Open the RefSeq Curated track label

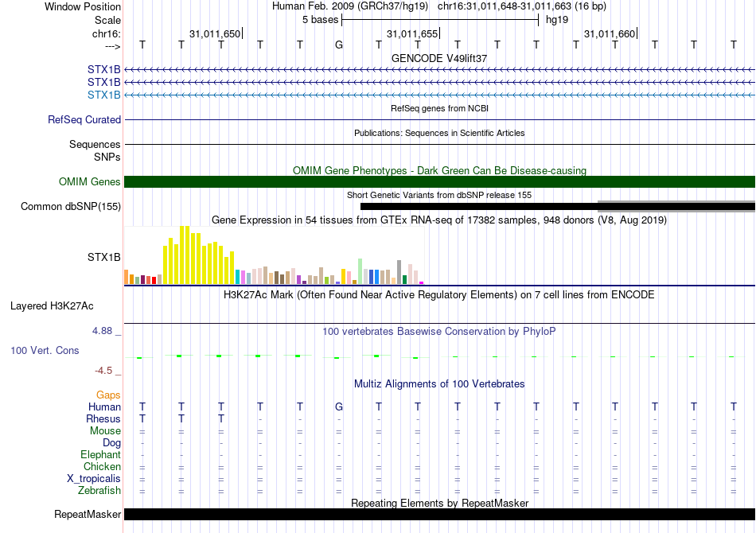coord(84,119)
